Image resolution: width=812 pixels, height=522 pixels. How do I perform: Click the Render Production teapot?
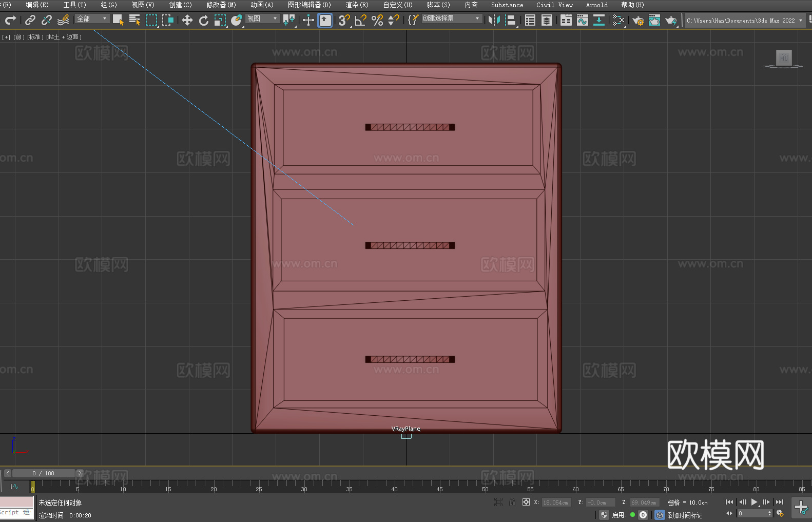tap(671, 20)
